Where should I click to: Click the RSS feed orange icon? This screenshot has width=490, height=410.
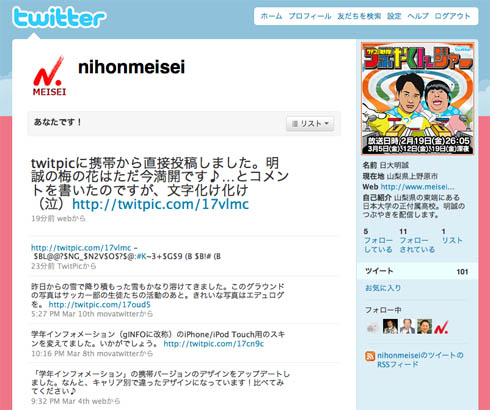(x=370, y=356)
